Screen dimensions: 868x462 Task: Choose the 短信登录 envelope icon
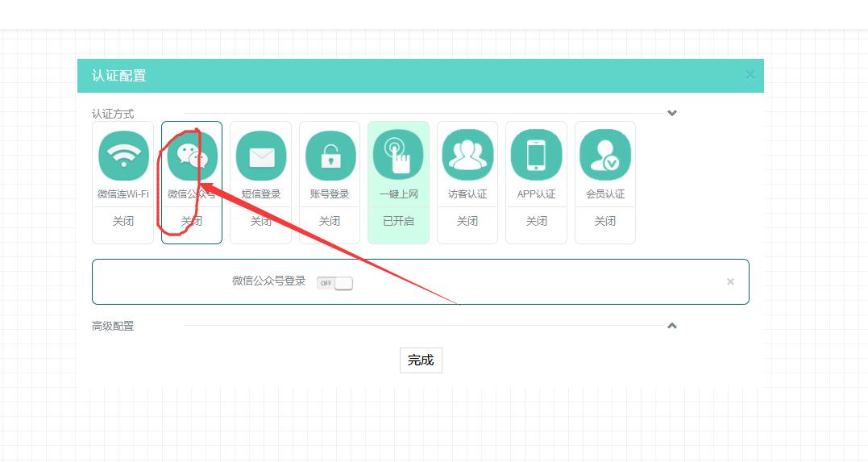(x=261, y=156)
